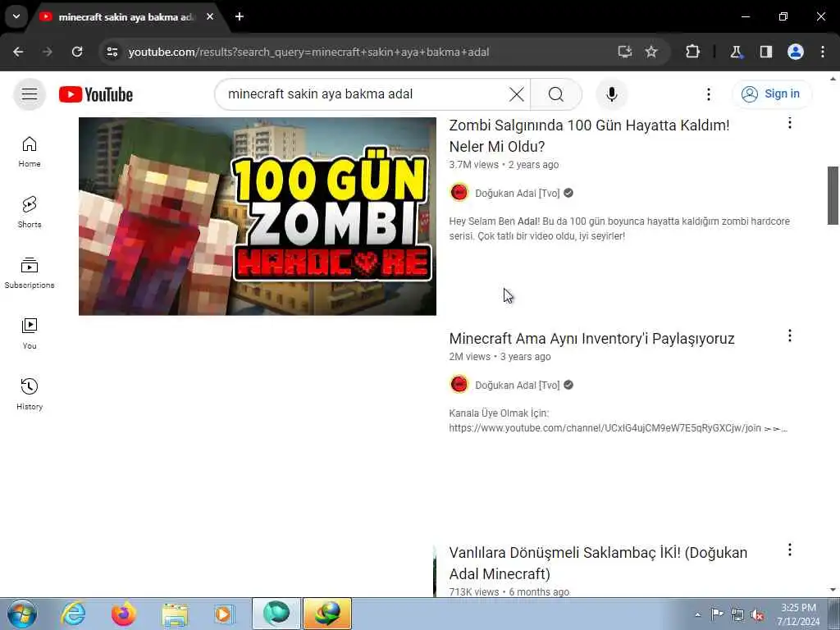Open Subscriptions in the sidebar
The image size is (840, 630).
coord(30,273)
